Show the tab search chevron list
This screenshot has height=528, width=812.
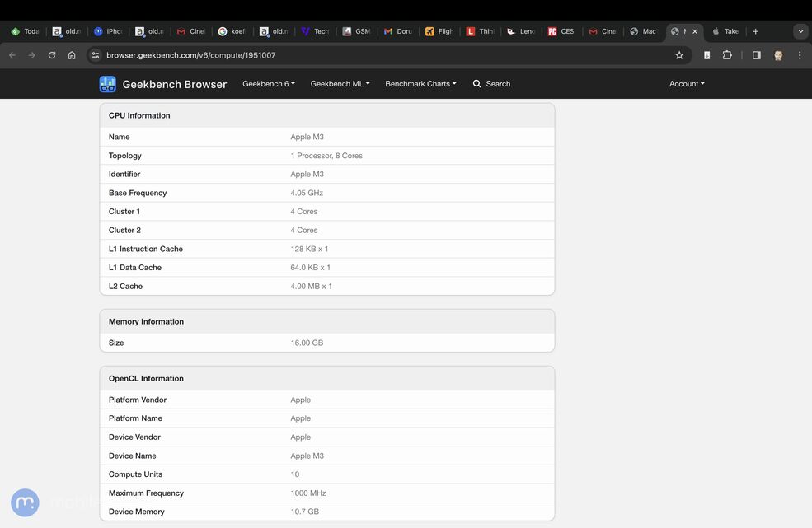click(x=800, y=31)
